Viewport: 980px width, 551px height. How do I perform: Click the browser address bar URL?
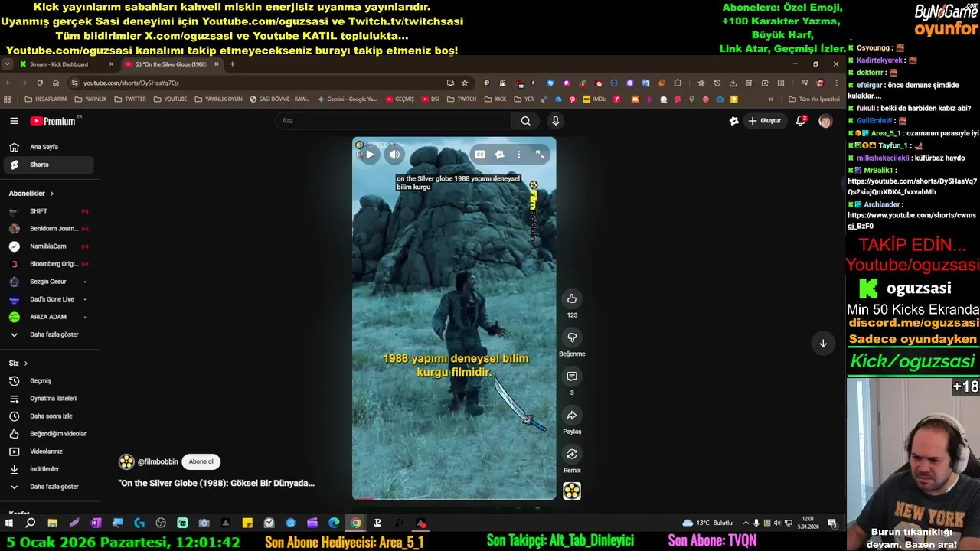coord(131,83)
